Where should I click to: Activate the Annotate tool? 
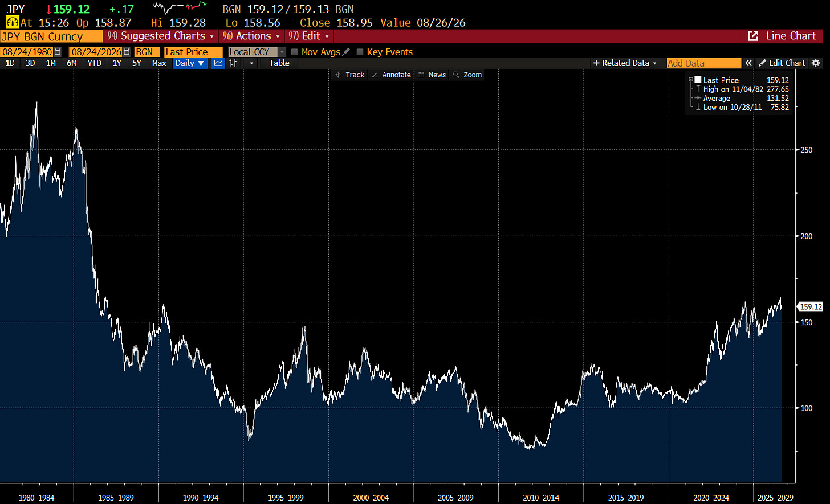[x=391, y=75]
